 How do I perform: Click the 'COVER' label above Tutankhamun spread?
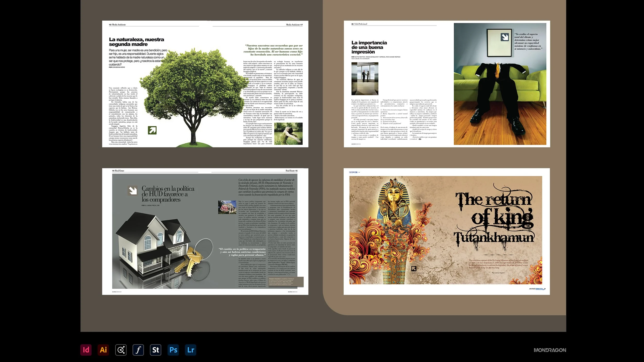coord(354,172)
